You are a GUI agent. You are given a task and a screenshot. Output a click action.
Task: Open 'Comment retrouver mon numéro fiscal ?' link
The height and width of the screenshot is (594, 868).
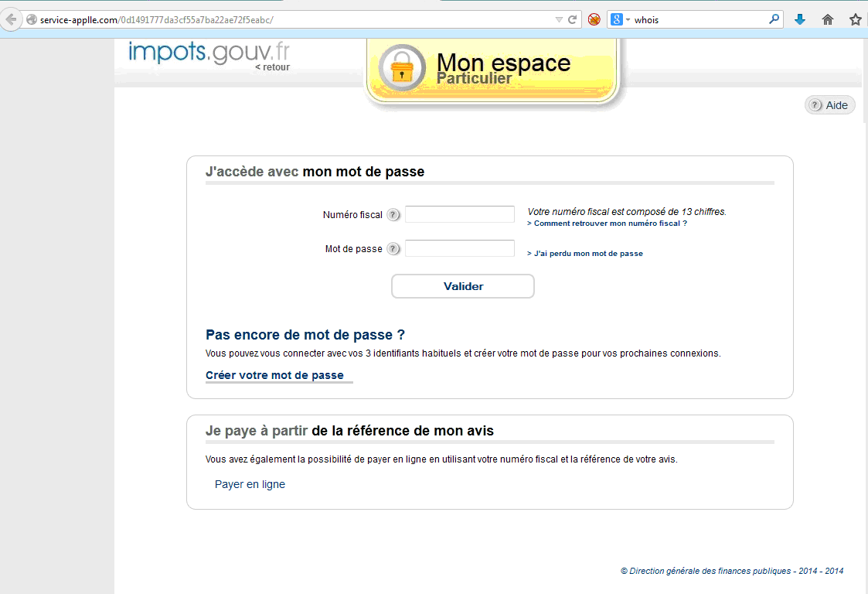(x=608, y=224)
